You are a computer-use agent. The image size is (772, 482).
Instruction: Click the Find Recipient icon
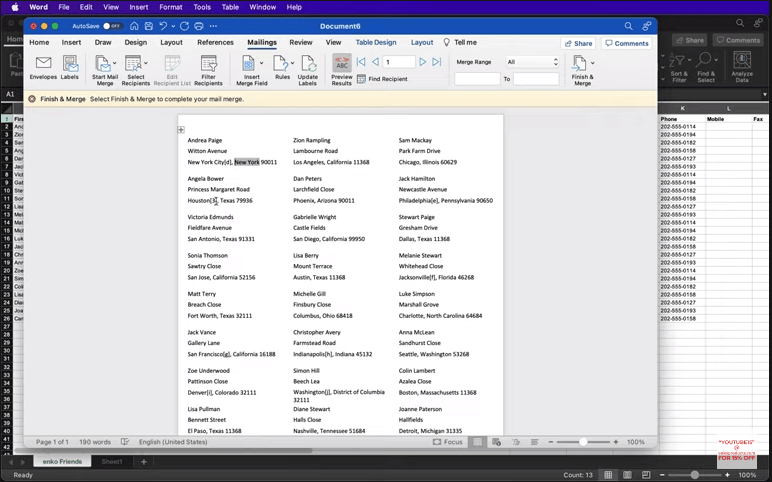(361, 79)
